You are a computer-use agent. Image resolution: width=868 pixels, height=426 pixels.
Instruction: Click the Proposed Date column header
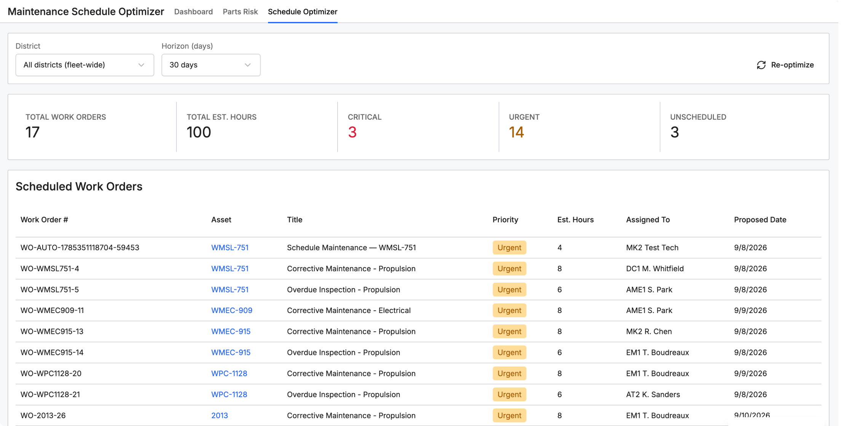pos(760,219)
